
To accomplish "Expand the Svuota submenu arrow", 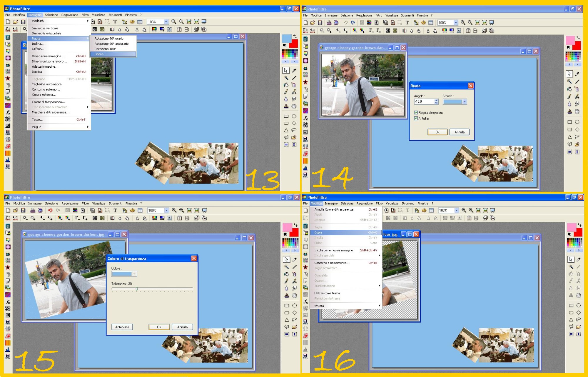I will (379, 306).
